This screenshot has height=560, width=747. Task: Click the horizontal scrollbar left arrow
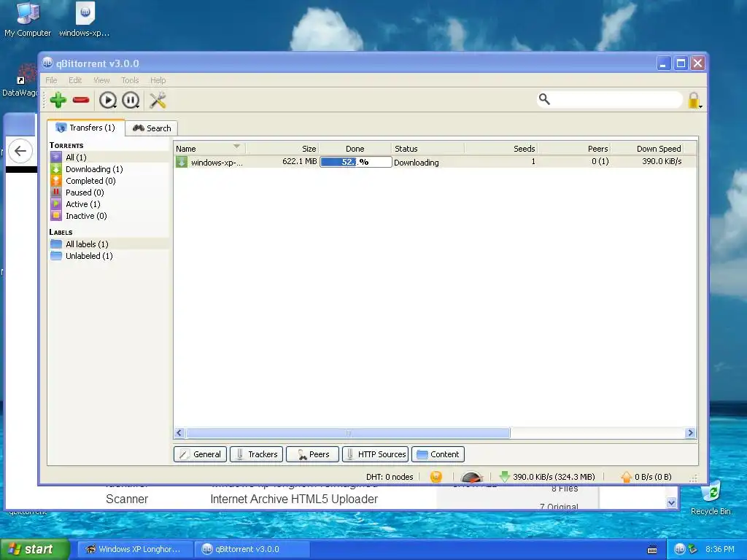point(179,433)
